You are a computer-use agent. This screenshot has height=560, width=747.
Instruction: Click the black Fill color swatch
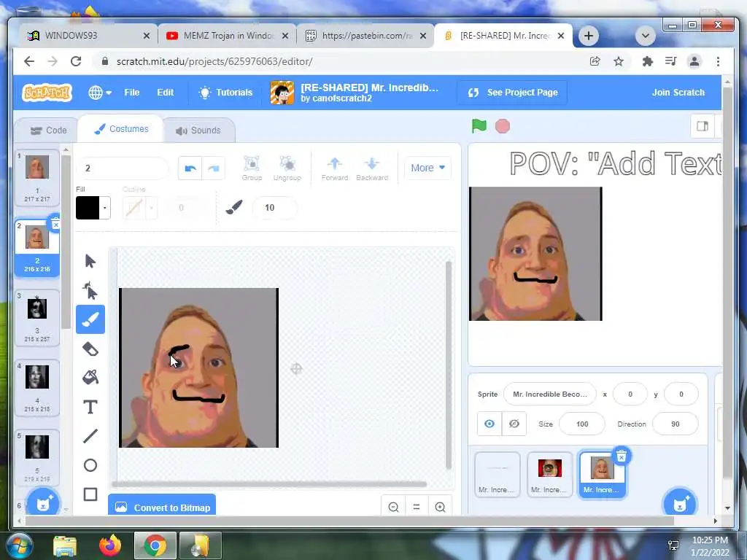click(88, 208)
